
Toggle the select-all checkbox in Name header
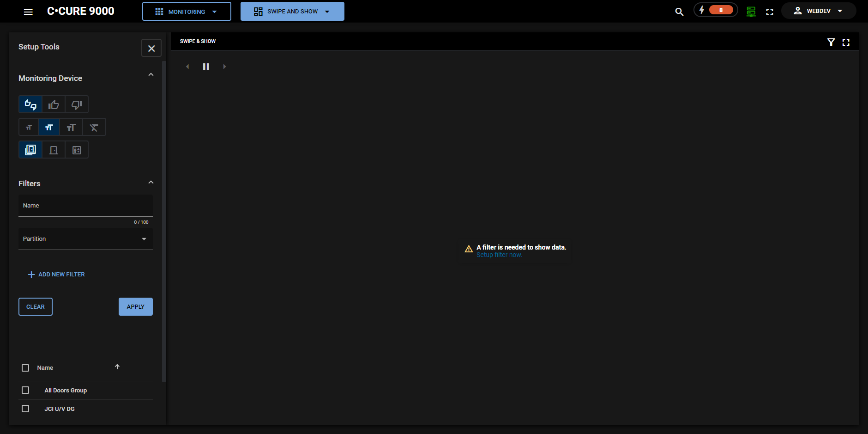(25, 367)
